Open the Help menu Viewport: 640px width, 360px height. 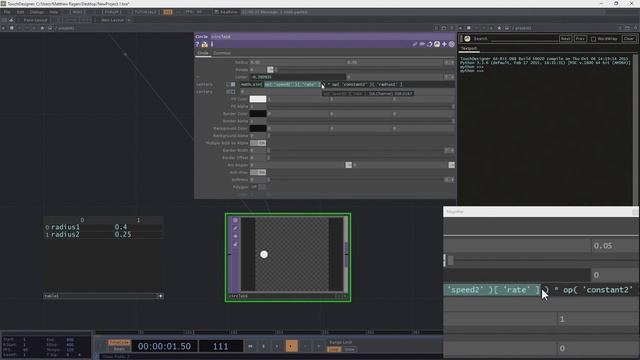pos(53,12)
